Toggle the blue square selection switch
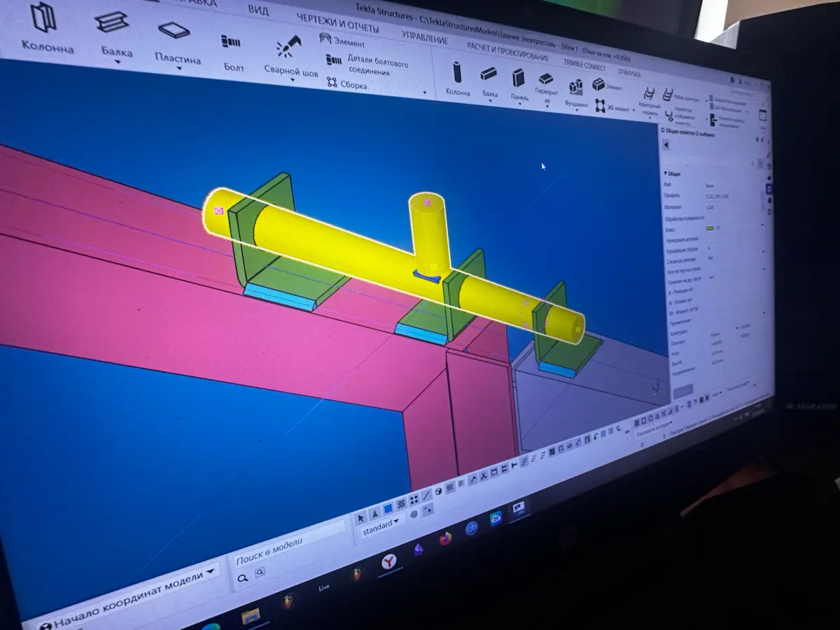 coord(388,508)
